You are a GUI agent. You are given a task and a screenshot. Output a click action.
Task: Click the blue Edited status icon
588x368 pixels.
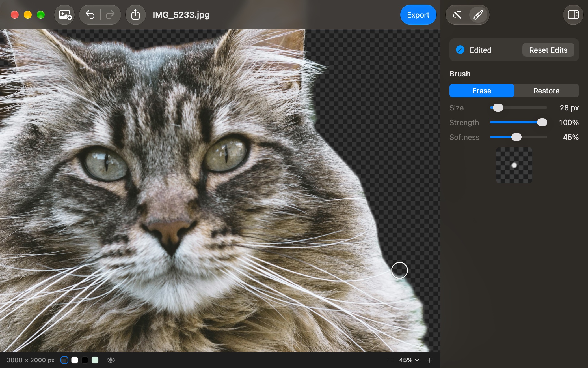tap(460, 50)
